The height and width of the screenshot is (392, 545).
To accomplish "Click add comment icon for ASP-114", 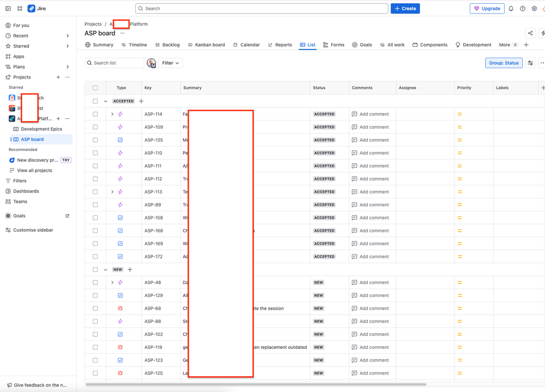I will pos(355,114).
